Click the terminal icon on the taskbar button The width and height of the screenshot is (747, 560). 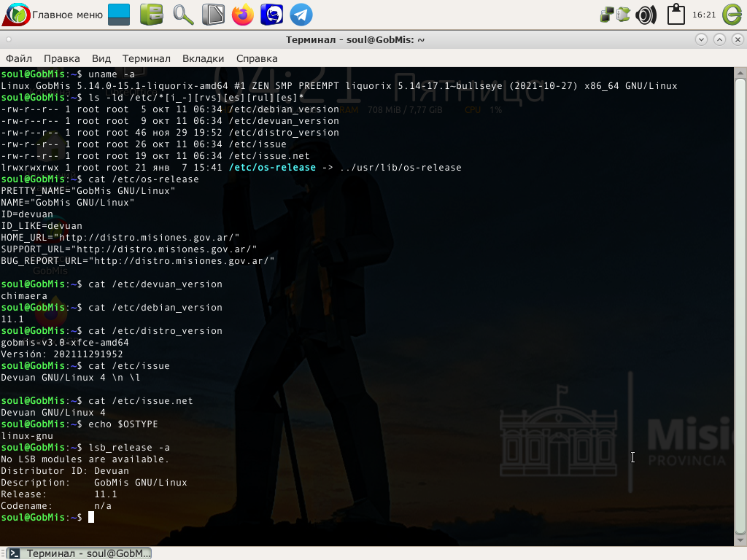coord(15,553)
